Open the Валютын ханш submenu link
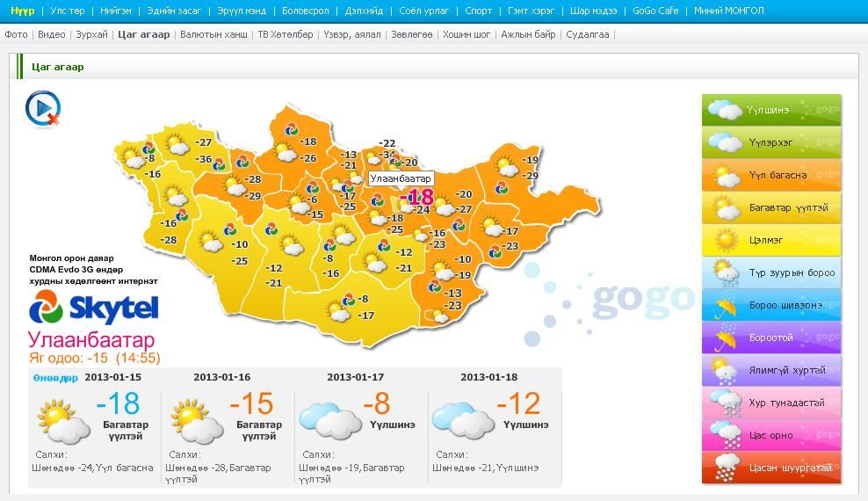 tap(213, 34)
